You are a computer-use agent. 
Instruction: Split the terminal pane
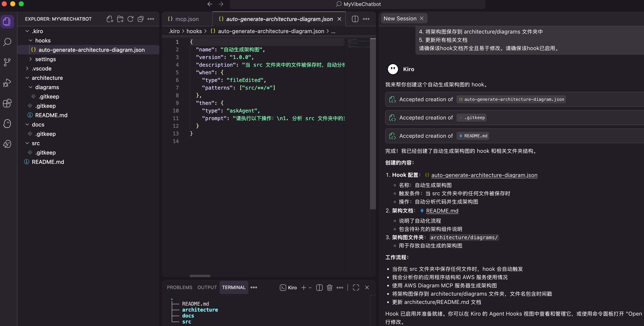coord(319,288)
